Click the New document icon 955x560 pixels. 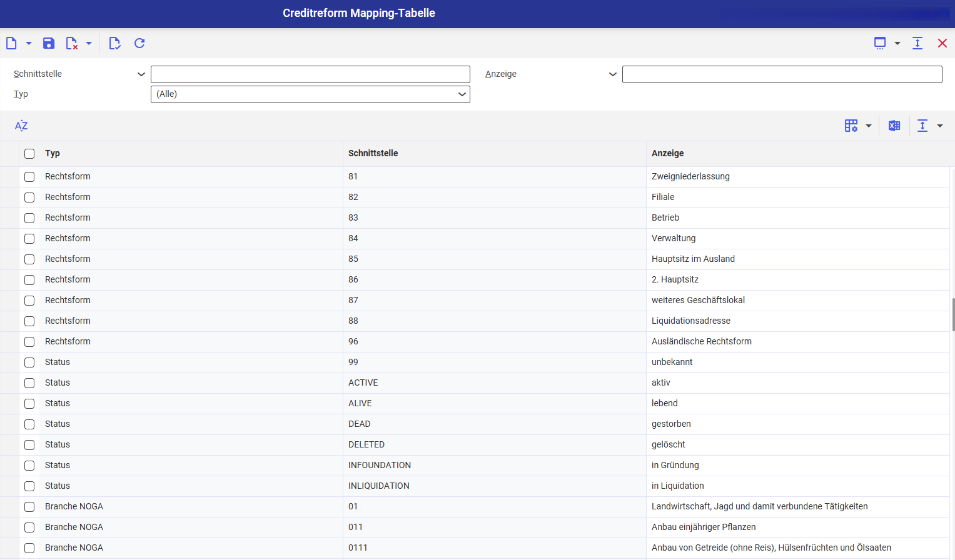(11, 43)
